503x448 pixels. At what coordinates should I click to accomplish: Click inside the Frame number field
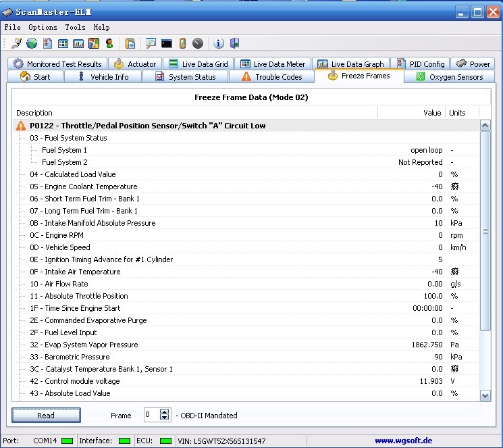(x=151, y=415)
